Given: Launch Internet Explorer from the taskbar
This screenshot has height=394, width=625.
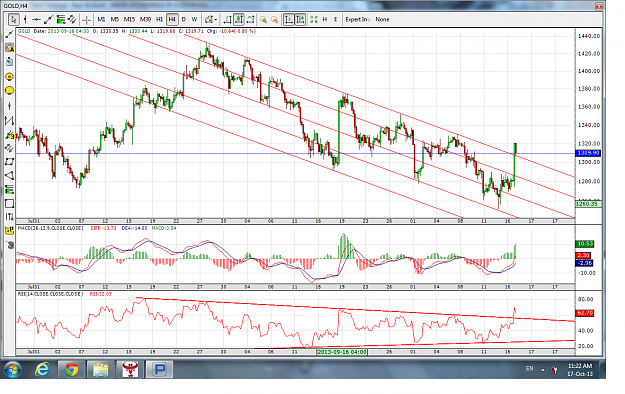Looking at the screenshot, I should tap(42, 370).
